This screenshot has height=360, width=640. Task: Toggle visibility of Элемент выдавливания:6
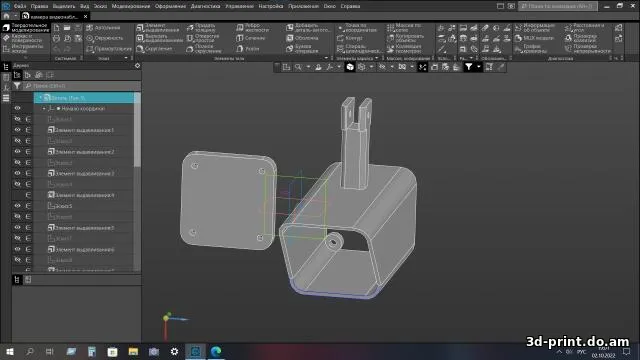click(18, 249)
